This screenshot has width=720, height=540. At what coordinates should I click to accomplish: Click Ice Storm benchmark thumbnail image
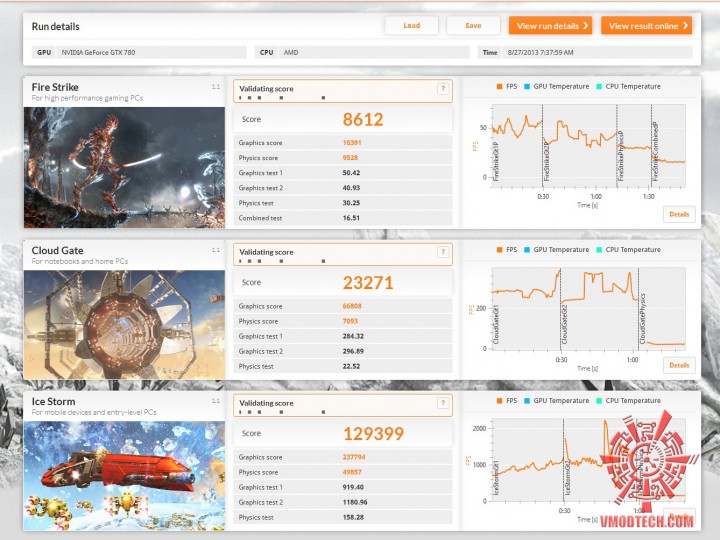tap(124, 476)
